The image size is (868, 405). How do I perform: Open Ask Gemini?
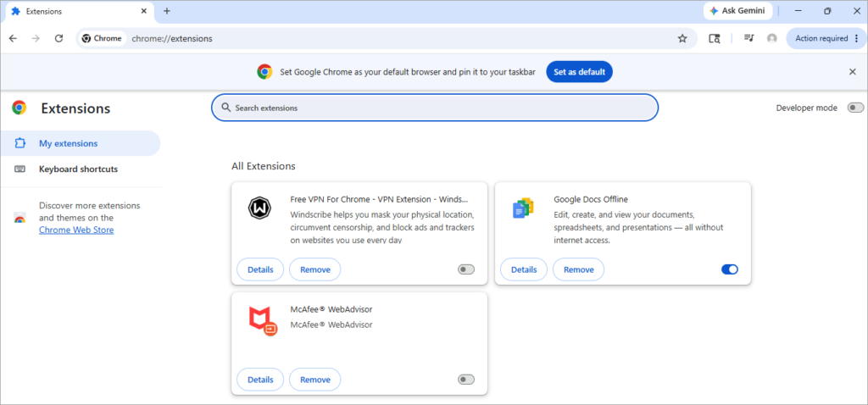738,11
